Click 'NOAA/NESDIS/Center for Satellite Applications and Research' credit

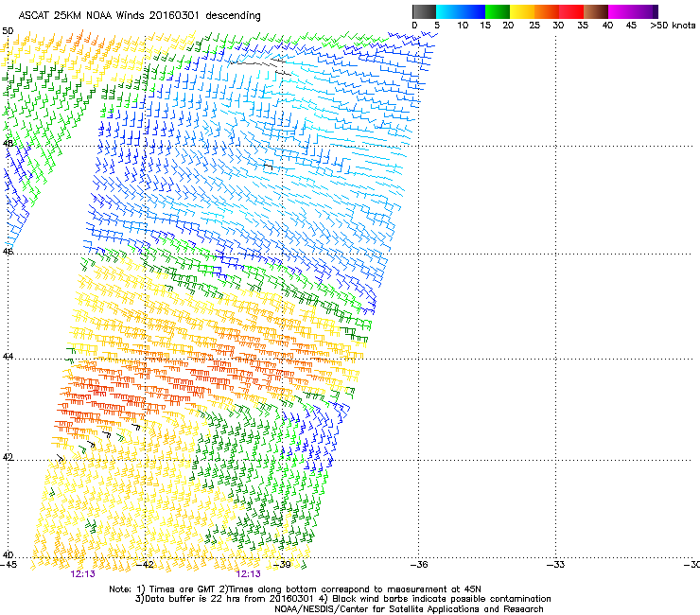(x=409, y=609)
